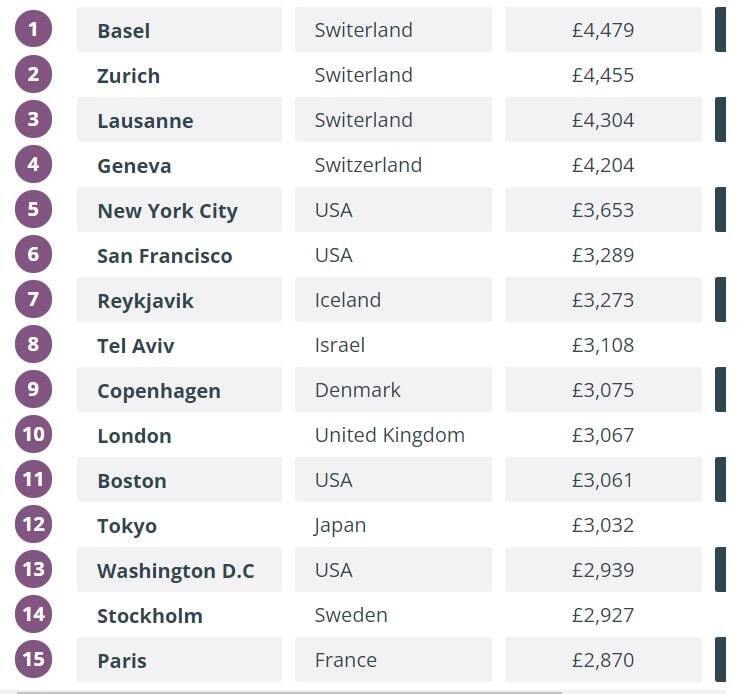Click the purple rank 7 badge
This screenshot has height=694, width=737.
click(33, 299)
